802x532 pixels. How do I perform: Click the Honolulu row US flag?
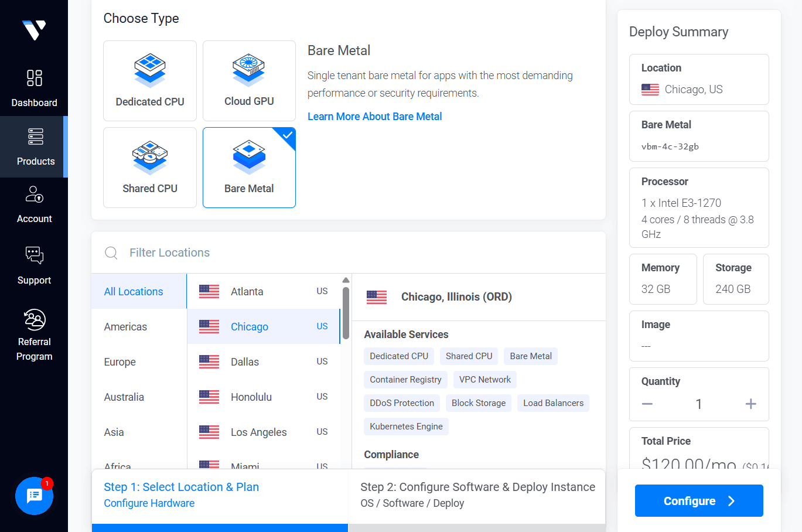click(209, 397)
